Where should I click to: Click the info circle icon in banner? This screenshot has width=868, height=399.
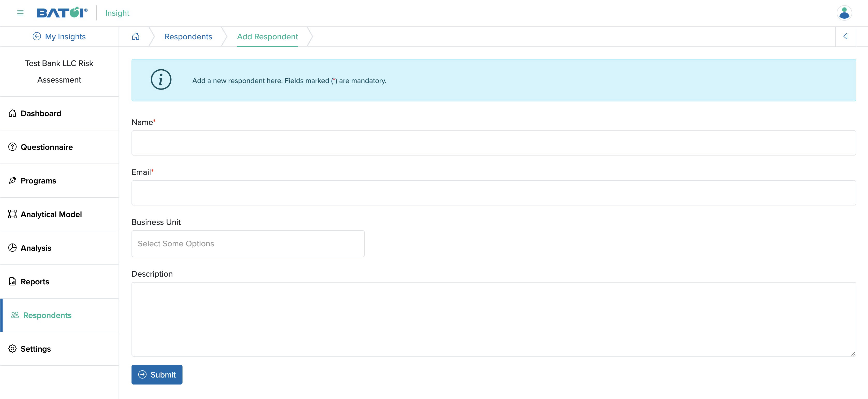click(161, 80)
